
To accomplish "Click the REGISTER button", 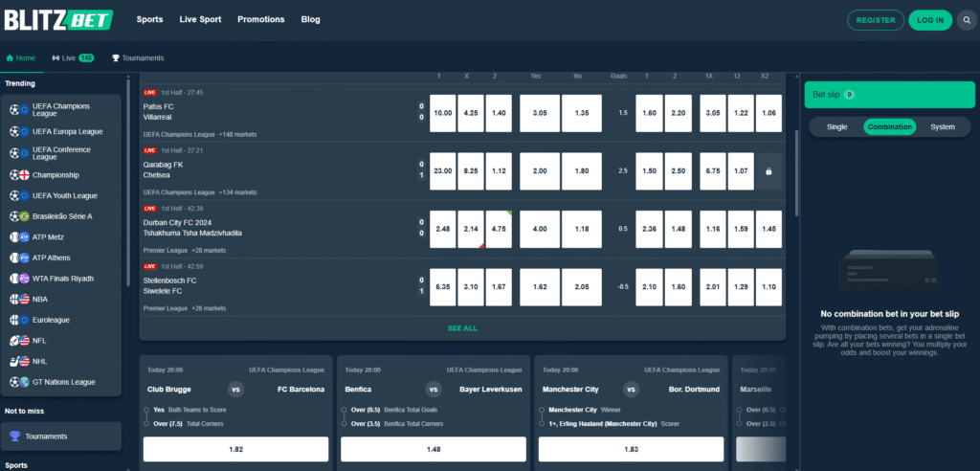I will tap(876, 20).
